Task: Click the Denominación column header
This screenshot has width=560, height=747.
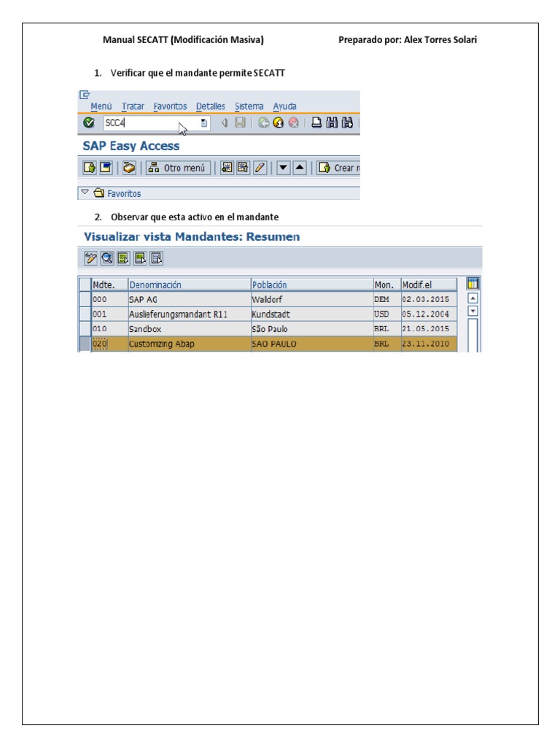Action: [x=190, y=285]
